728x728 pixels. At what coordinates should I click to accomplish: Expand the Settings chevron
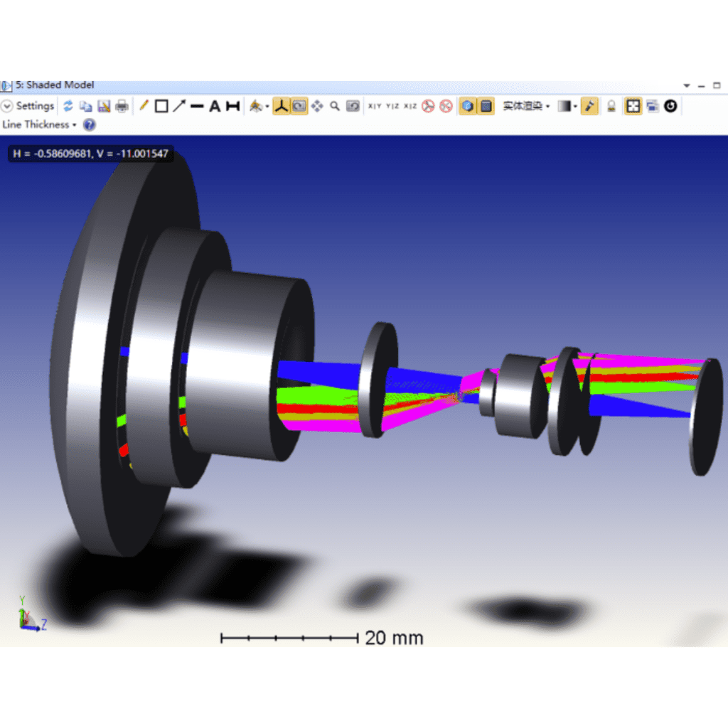(7, 106)
